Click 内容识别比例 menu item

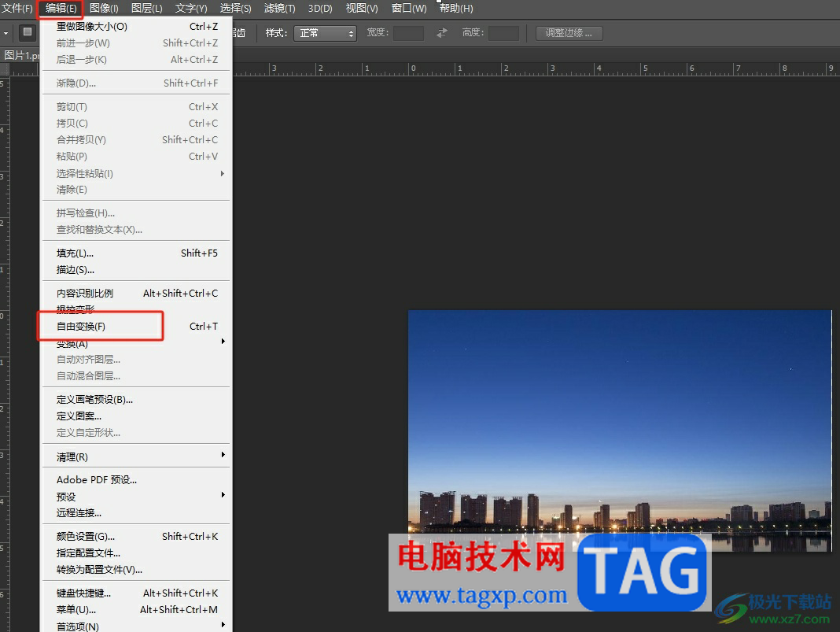pyautogui.click(x=85, y=293)
